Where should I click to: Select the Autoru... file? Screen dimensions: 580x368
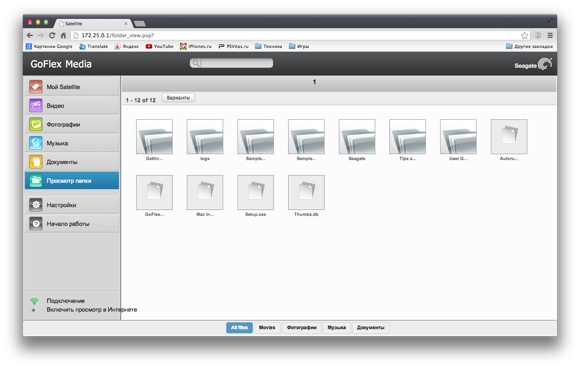point(509,136)
